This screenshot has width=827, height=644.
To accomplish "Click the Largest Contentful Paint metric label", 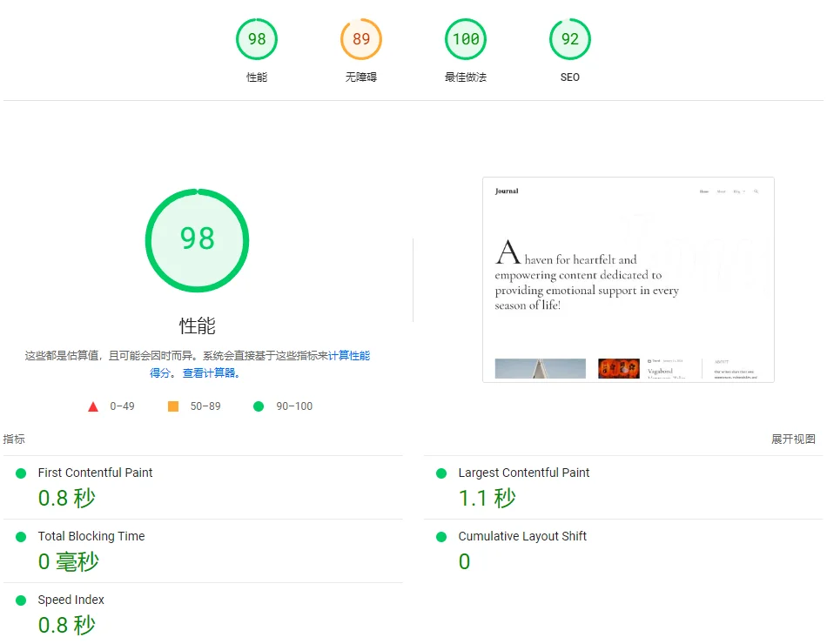I will click(524, 473).
